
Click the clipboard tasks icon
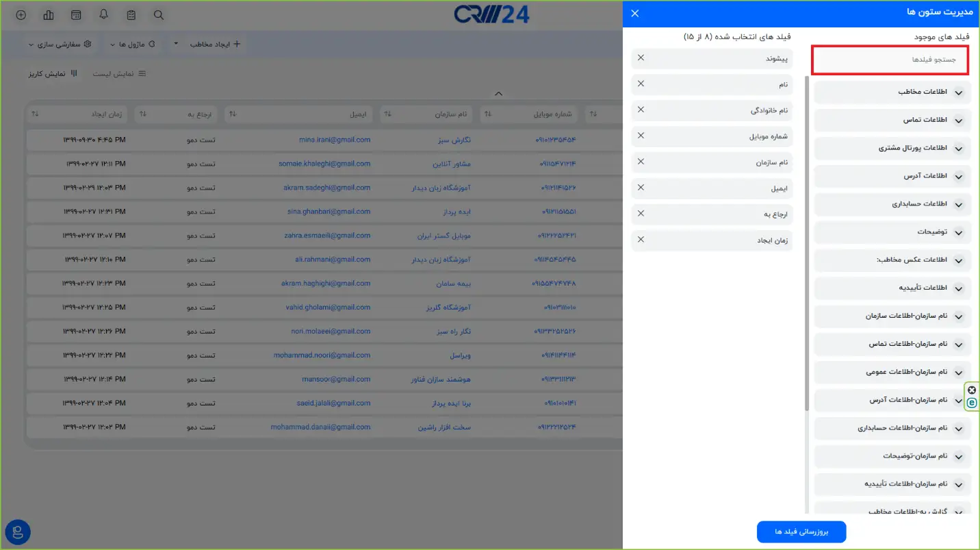pyautogui.click(x=131, y=14)
